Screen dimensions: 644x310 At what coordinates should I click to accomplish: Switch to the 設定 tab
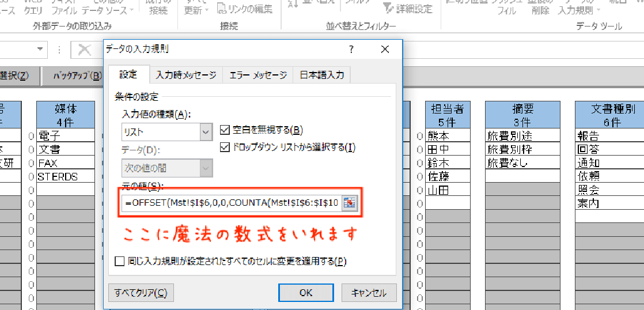point(128,75)
